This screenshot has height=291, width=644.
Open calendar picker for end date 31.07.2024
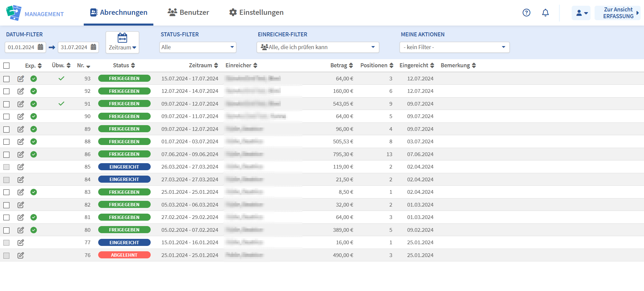(x=93, y=47)
